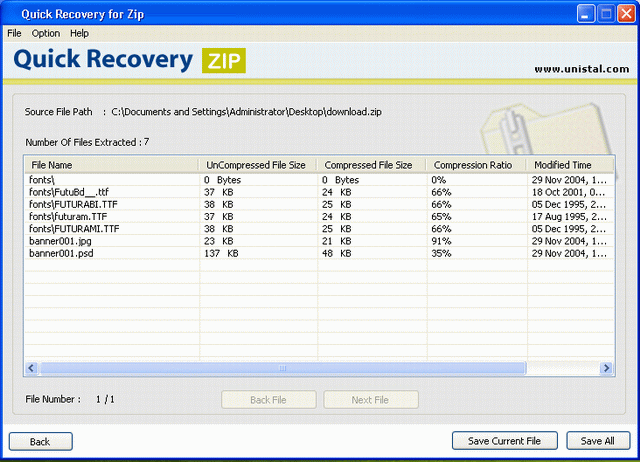Click the www.unistal.com link
640x462 pixels.
click(581, 69)
